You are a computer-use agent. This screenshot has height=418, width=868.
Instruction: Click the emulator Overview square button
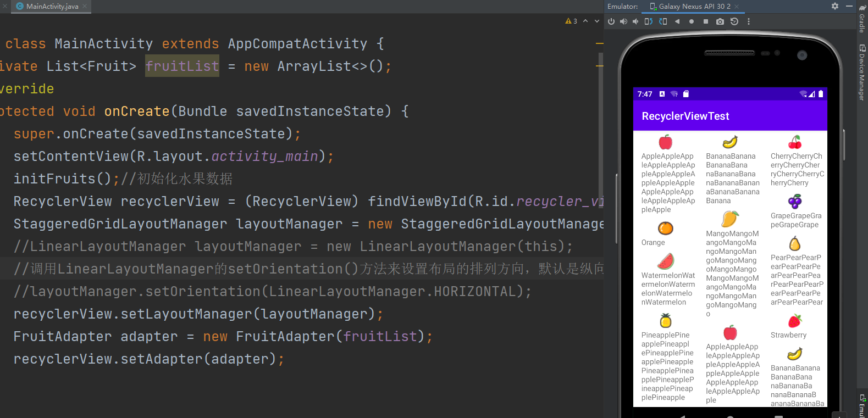click(706, 21)
